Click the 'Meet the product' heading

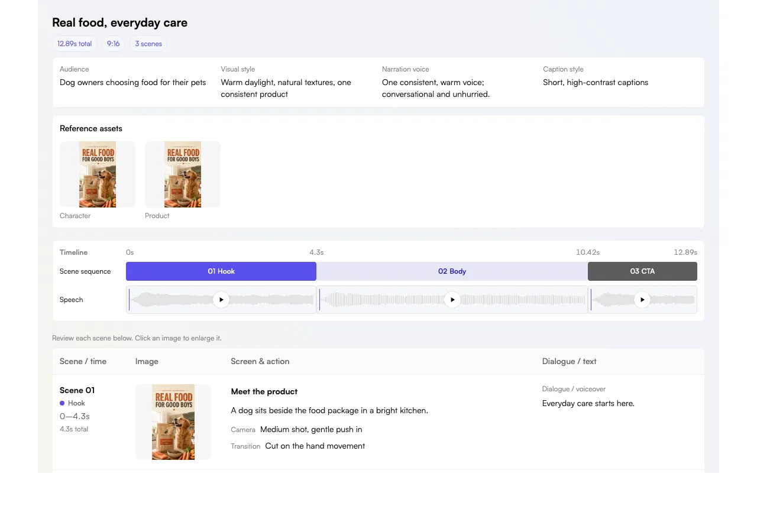264,391
